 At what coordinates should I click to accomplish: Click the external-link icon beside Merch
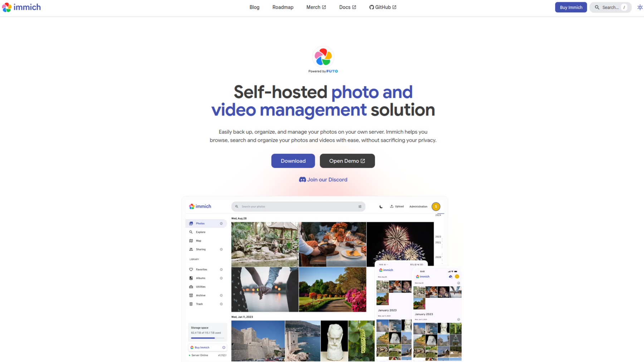click(324, 7)
